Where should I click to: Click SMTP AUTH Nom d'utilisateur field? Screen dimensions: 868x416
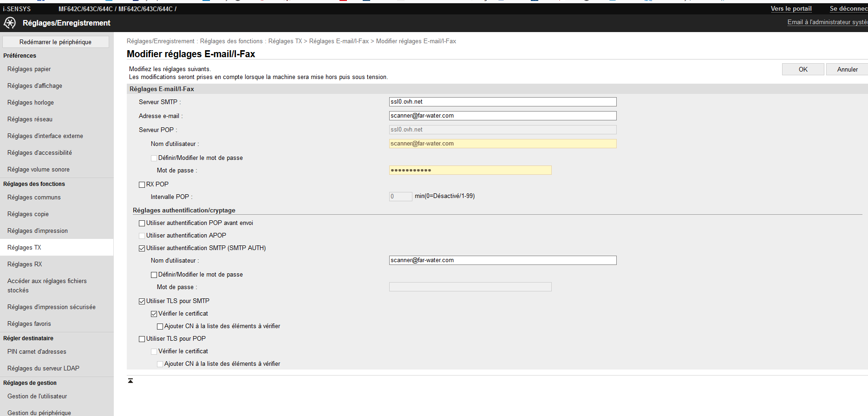(503, 260)
